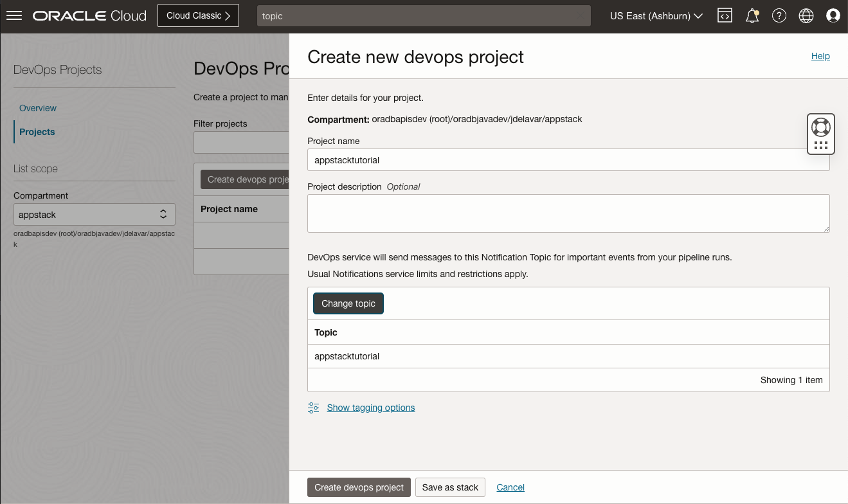Open the announcements bell icon
The width and height of the screenshot is (848, 504).
tap(752, 15)
